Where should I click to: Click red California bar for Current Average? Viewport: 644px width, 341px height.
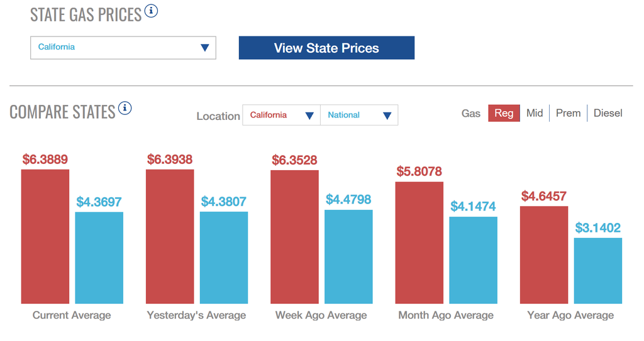click(45, 237)
